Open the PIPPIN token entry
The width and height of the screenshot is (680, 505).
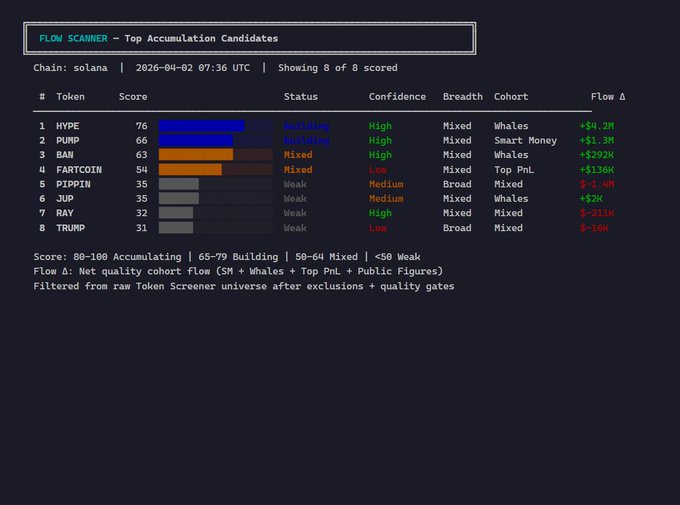(73, 184)
